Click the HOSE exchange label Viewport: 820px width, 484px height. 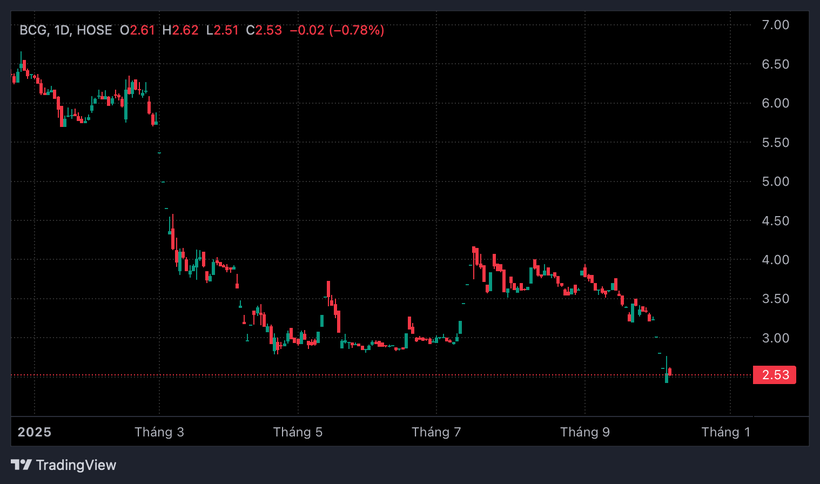pyautogui.click(x=94, y=30)
